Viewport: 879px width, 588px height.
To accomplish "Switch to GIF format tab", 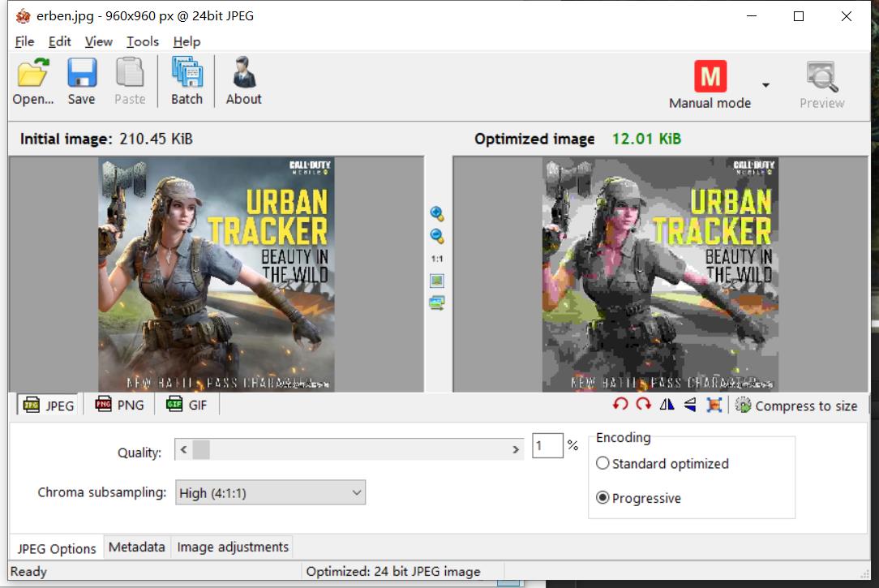I will [x=187, y=405].
